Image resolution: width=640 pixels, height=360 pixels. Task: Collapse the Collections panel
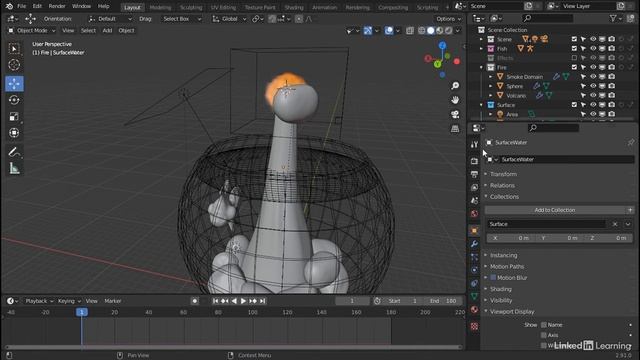(504, 197)
